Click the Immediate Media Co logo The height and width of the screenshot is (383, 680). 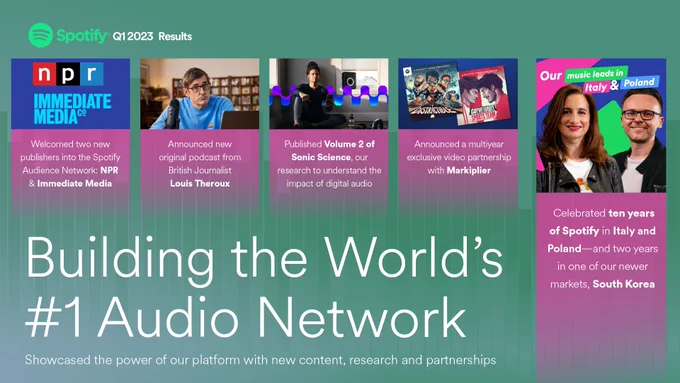pos(72,109)
